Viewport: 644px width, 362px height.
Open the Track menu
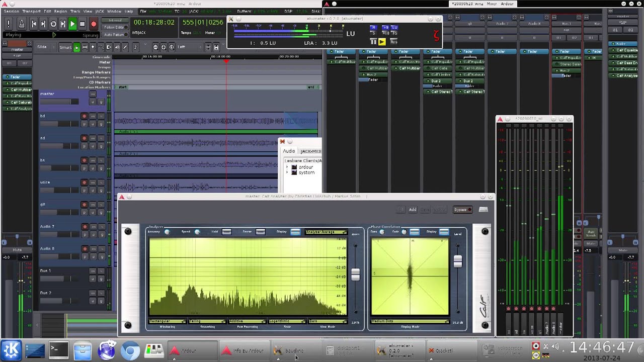click(75, 11)
